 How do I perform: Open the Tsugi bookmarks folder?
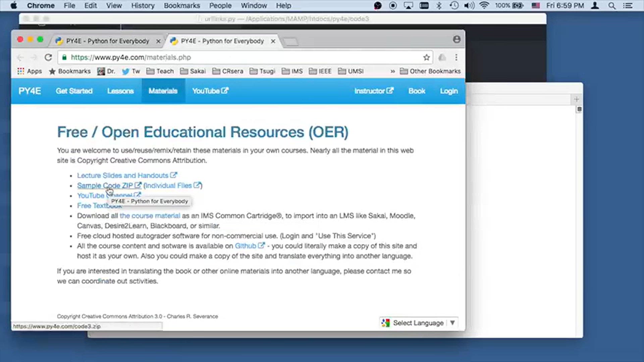click(x=262, y=71)
